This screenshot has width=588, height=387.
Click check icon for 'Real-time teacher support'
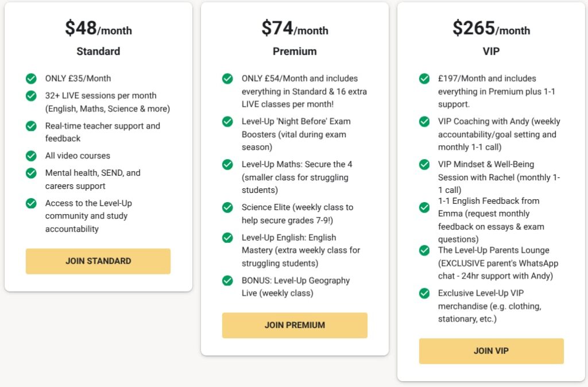coord(31,126)
